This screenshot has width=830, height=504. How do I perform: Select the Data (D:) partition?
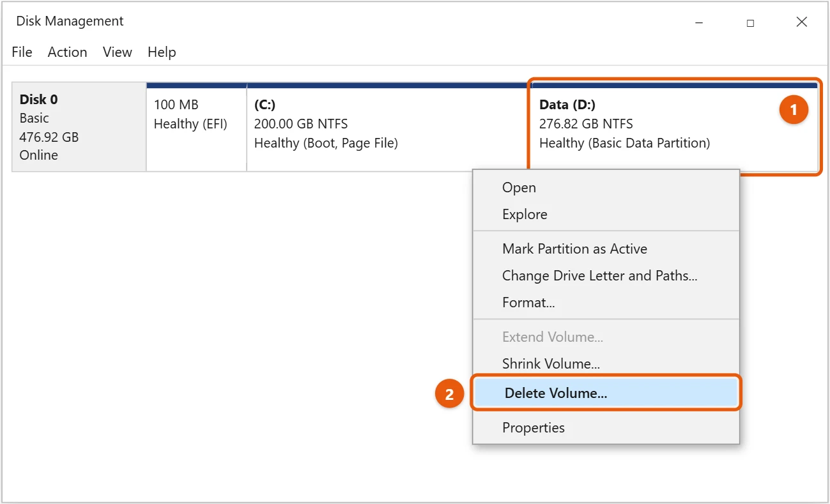pyautogui.click(x=673, y=127)
